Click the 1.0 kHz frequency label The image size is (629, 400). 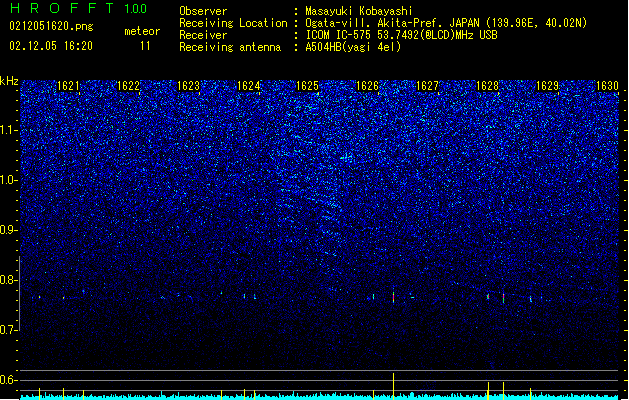click(9, 181)
